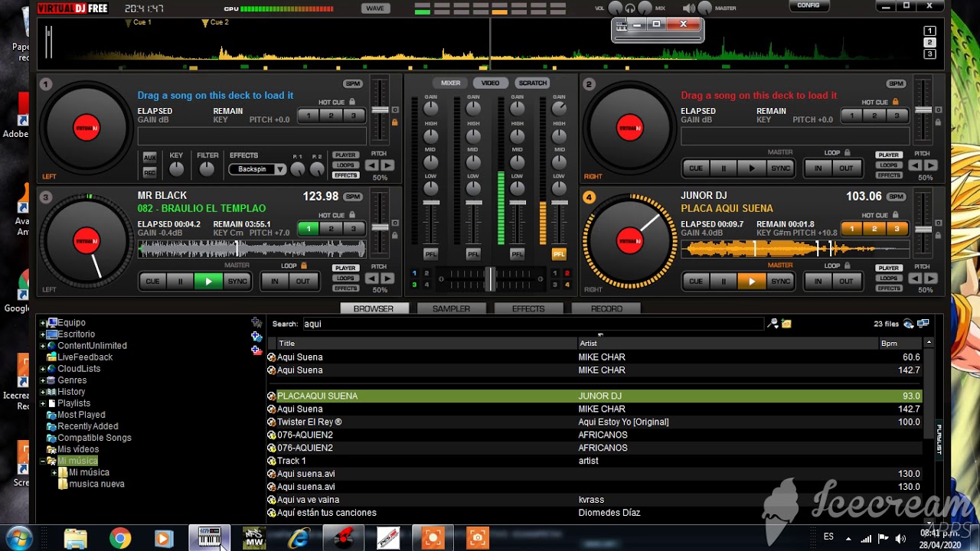Click deck 1 pitch bend left arrow

click(x=372, y=165)
